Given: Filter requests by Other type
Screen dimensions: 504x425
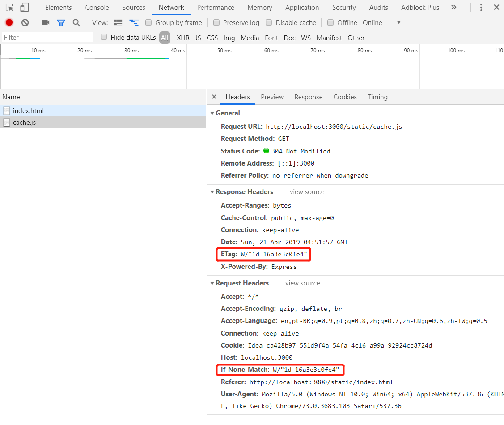Looking at the screenshot, I should pyautogui.click(x=356, y=38).
